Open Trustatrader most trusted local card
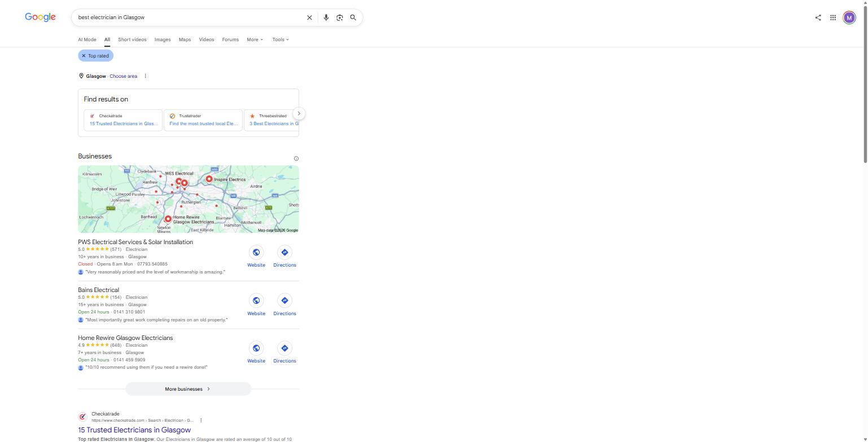The width and height of the screenshot is (868, 442). [203, 120]
